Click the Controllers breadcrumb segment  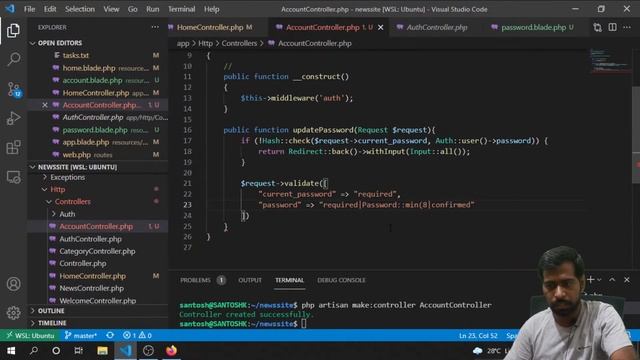click(x=239, y=43)
